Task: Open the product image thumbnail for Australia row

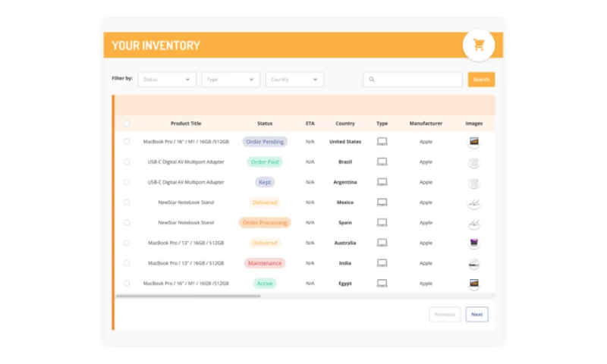Action: point(474,243)
